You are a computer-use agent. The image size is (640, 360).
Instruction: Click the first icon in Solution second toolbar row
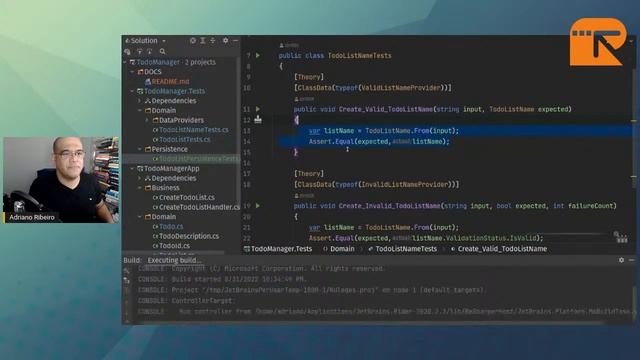127,51
